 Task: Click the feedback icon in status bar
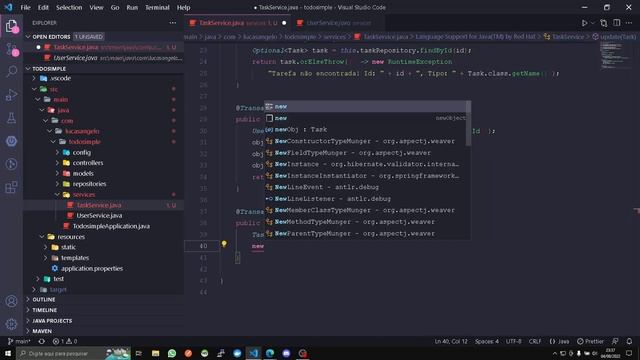pyautogui.click(x=615, y=341)
